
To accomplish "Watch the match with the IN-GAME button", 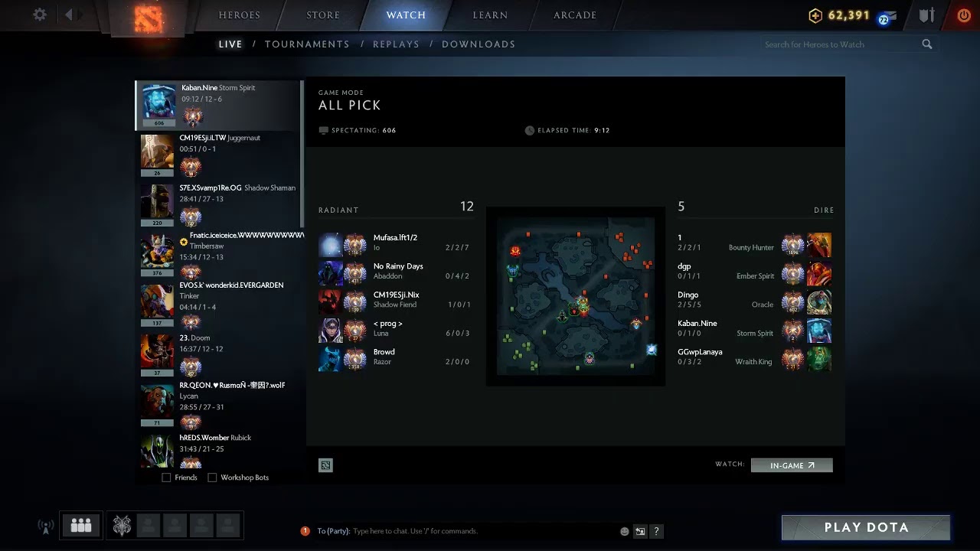I will coord(792,465).
